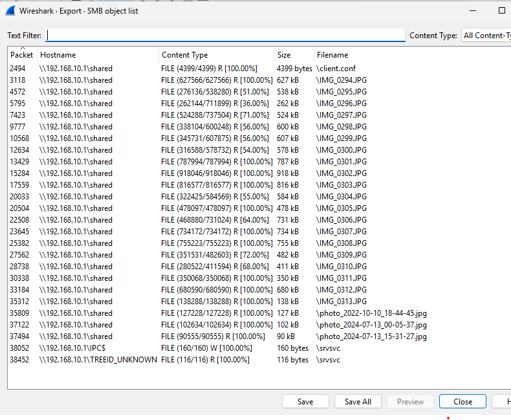Image resolution: width=511 pixels, height=420 pixels.
Task: Click the Wireshark shark fin icon
Action: [10, 11]
